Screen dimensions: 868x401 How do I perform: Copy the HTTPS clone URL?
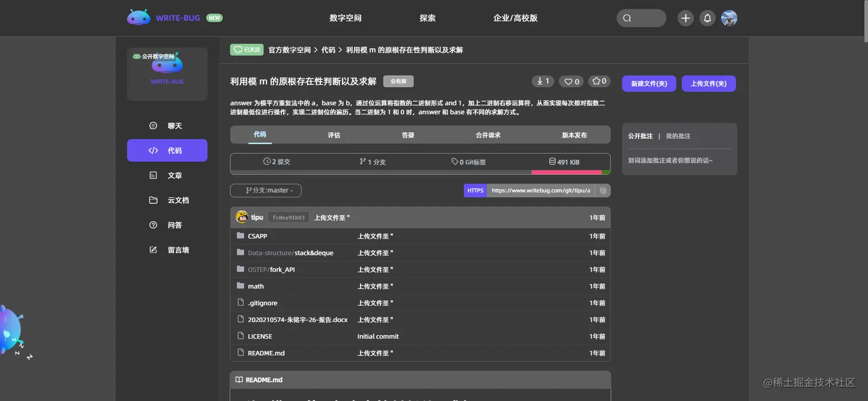601,190
